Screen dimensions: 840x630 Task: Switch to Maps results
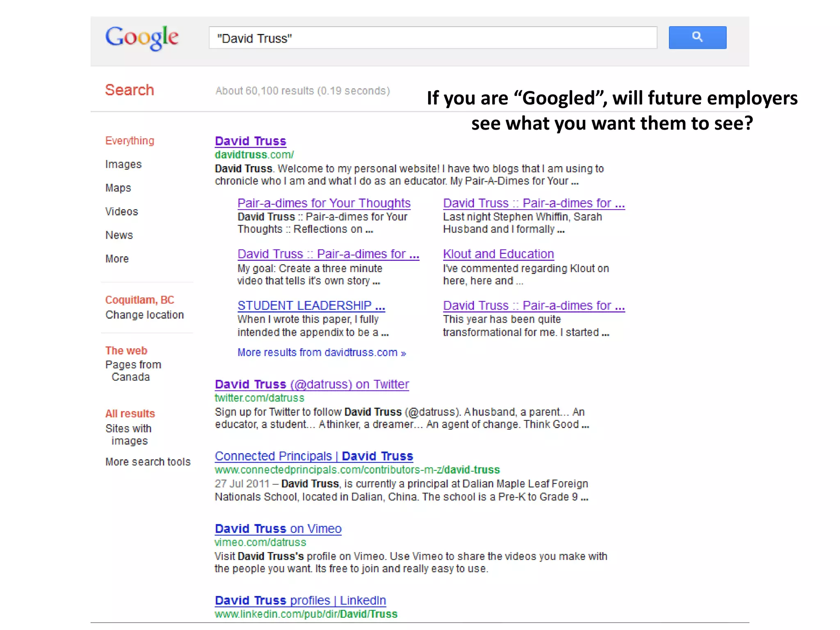118,188
